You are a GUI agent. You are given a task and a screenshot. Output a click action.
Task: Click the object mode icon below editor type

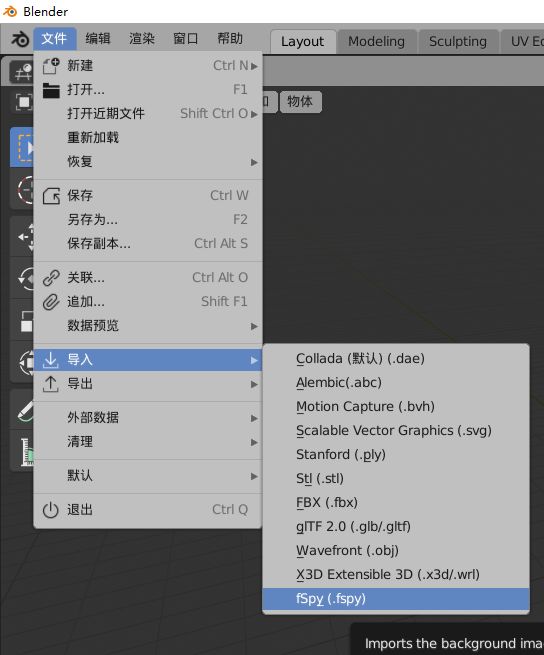[23, 102]
